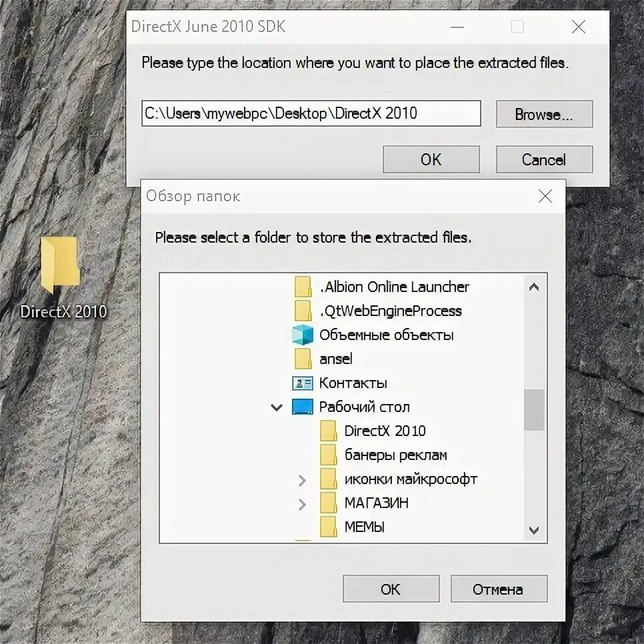Click the ansel folder icon
The height and width of the screenshot is (644, 644).
(x=303, y=359)
